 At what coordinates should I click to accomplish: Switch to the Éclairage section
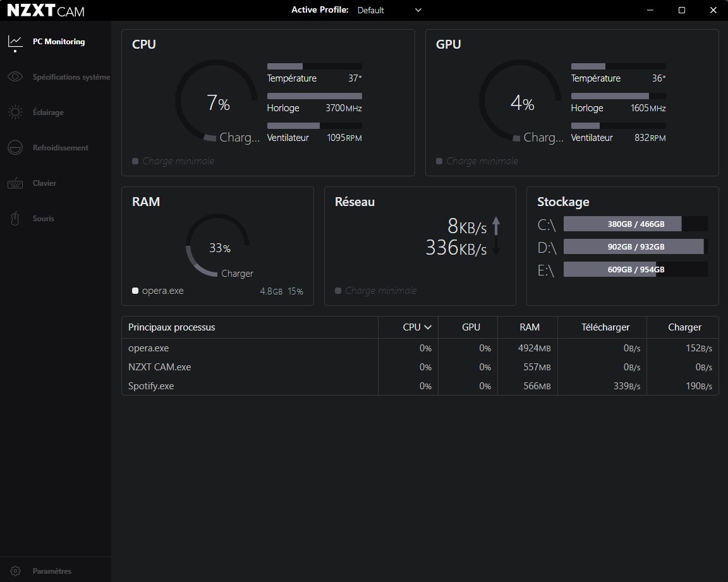(x=48, y=112)
